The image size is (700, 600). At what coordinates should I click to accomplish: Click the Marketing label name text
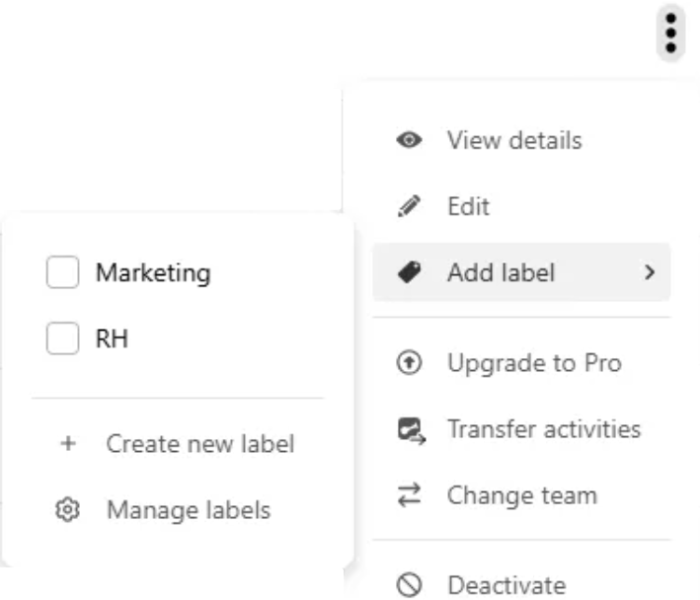(x=153, y=273)
